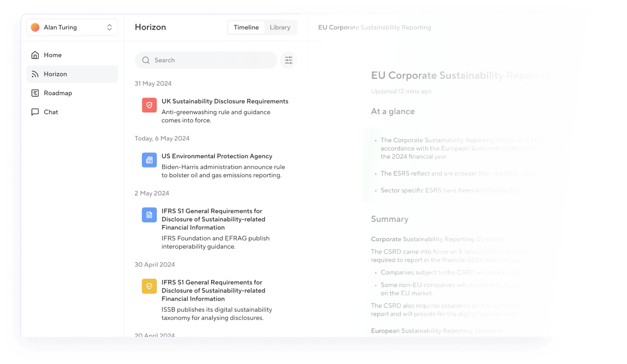Viewport: 627px width, 364px height.
Task: Click 'Updated 12 mins ago' text
Action: (x=401, y=91)
